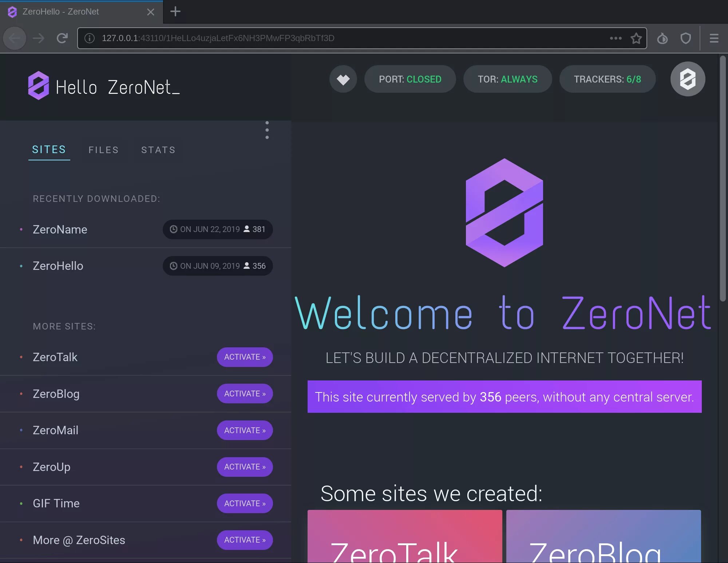Click the site information icon in address bar
Image resolution: width=728 pixels, height=563 pixels.
(x=90, y=38)
